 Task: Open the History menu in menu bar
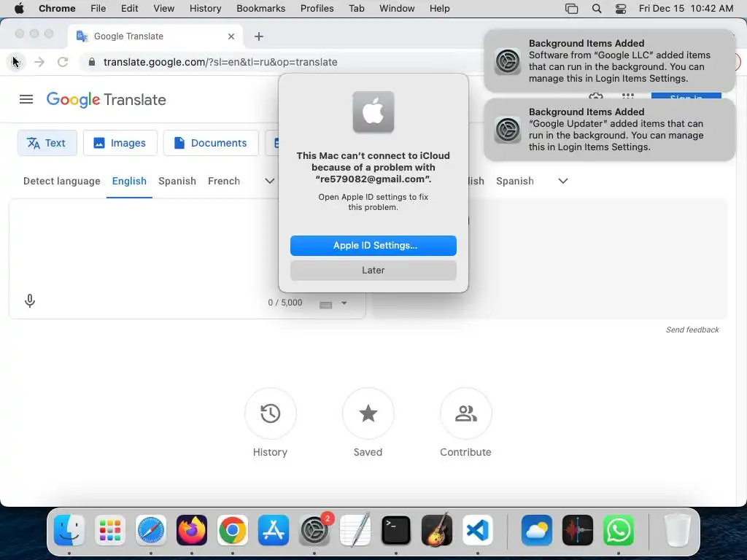tap(205, 9)
